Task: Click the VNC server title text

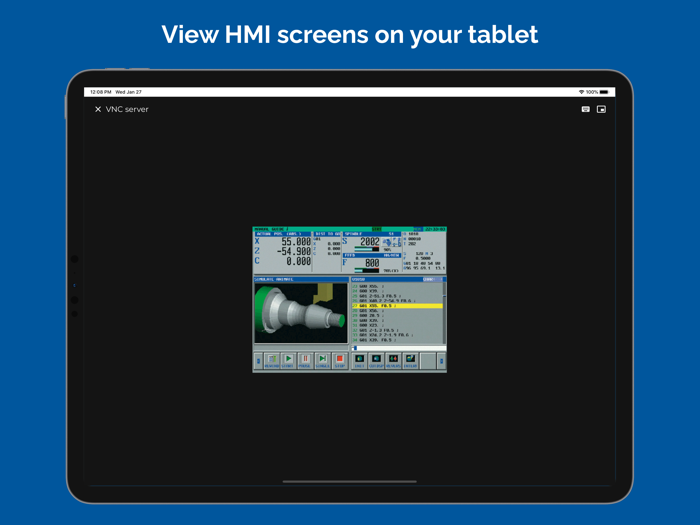Action: click(x=127, y=109)
